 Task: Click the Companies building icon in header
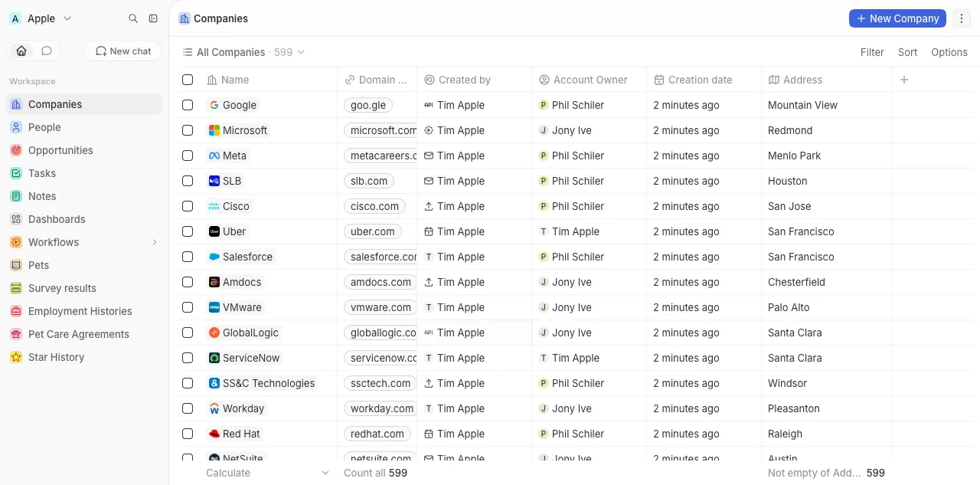(185, 18)
